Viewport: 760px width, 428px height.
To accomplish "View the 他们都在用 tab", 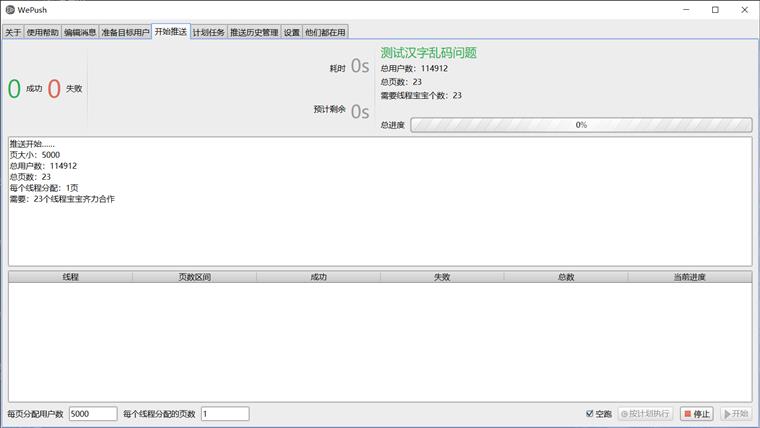I will [x=325, y=32].
